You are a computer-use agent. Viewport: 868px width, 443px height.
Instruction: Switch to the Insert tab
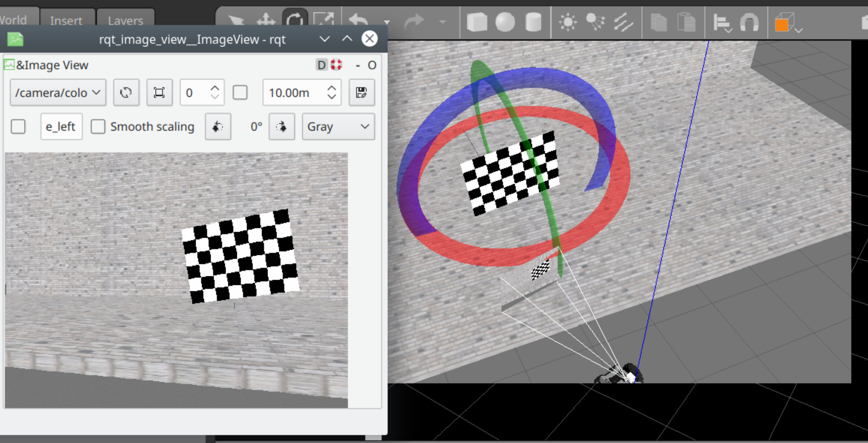point(66,20)
